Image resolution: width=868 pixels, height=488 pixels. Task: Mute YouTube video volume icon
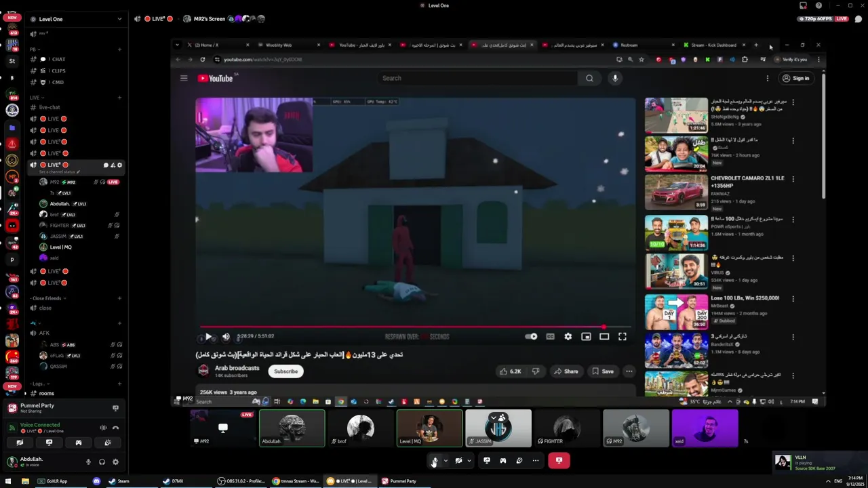pyautogui.click(x=226, y=336)
